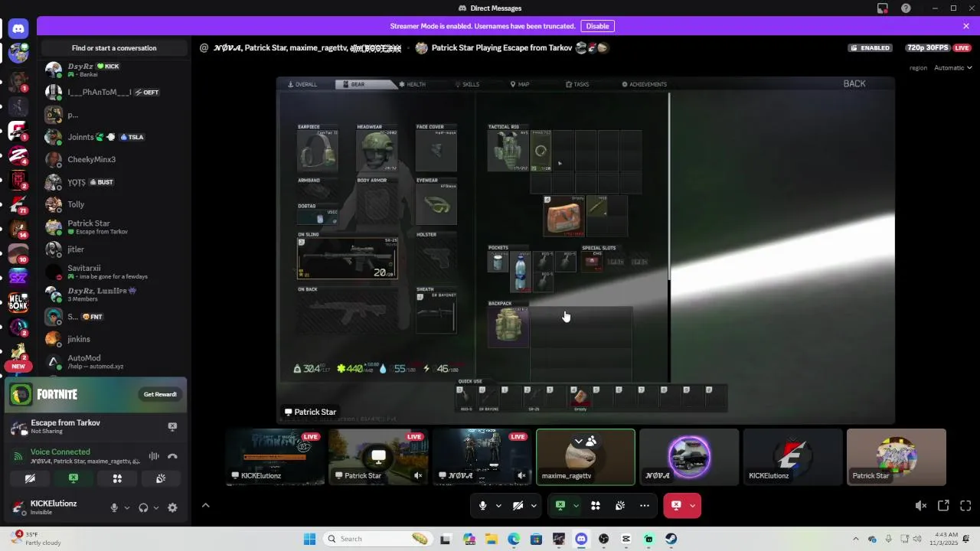The height and width of the screenshot is (551, 980).
Task: Collapse participants with up chevron
Action: (205, 505)
